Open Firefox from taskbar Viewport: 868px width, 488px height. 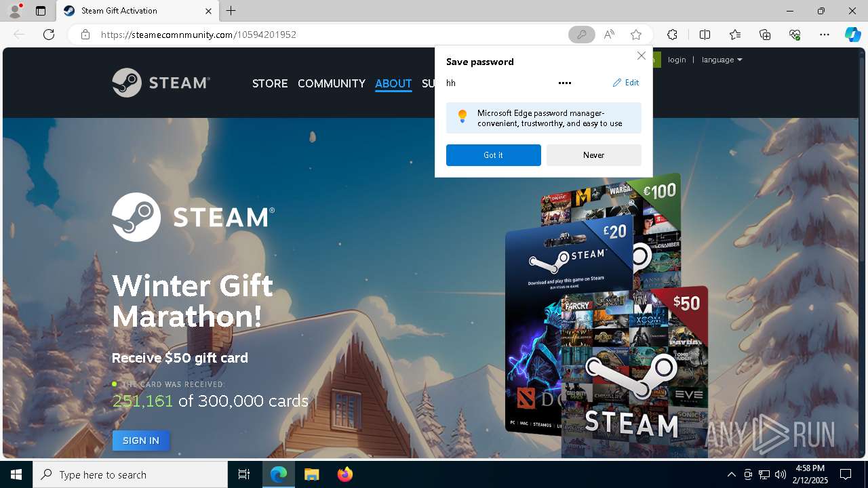(x=344, y=474)
